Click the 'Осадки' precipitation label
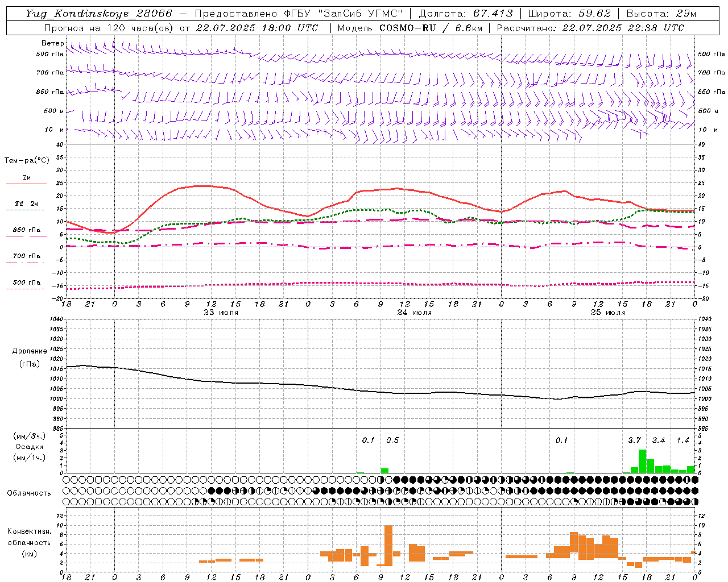This screenshot has height=582, width=728. coord(30,447)
